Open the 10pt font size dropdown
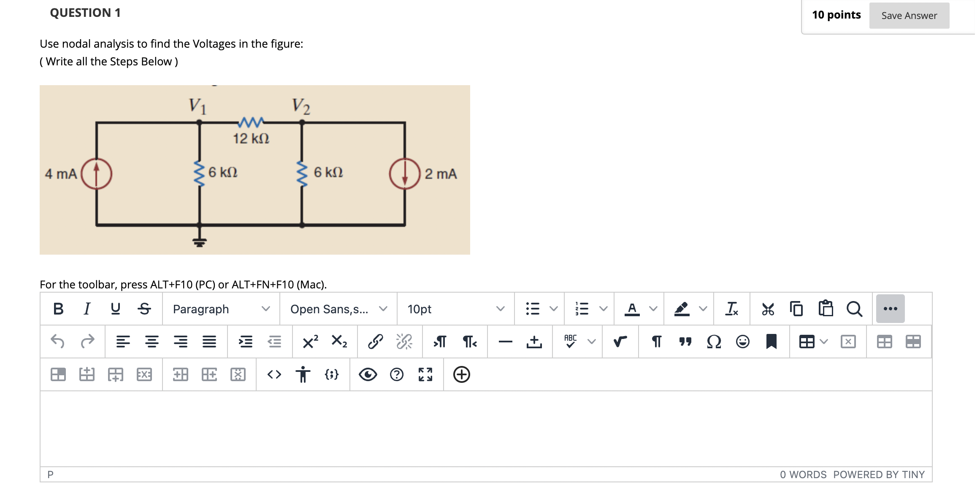Image resolution: width=980 pixels, height=495 pixels. [456, 309]
